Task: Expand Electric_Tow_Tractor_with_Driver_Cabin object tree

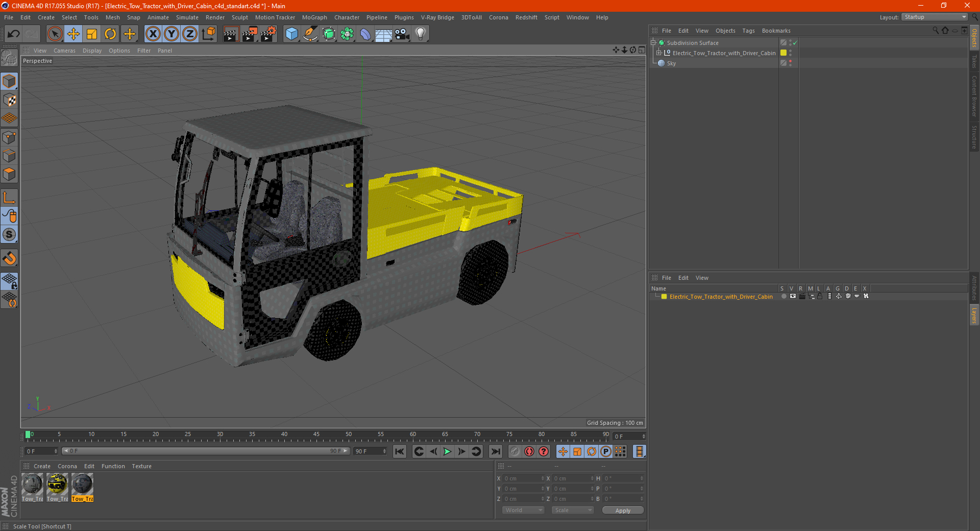Action: [x=659, y=53]
